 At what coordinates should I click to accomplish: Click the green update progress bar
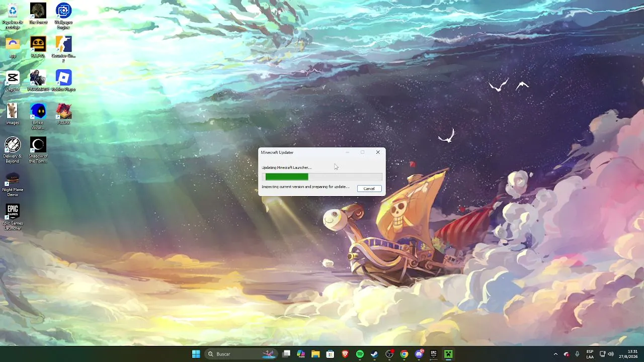pyautogui.click(x=322, y=176)
